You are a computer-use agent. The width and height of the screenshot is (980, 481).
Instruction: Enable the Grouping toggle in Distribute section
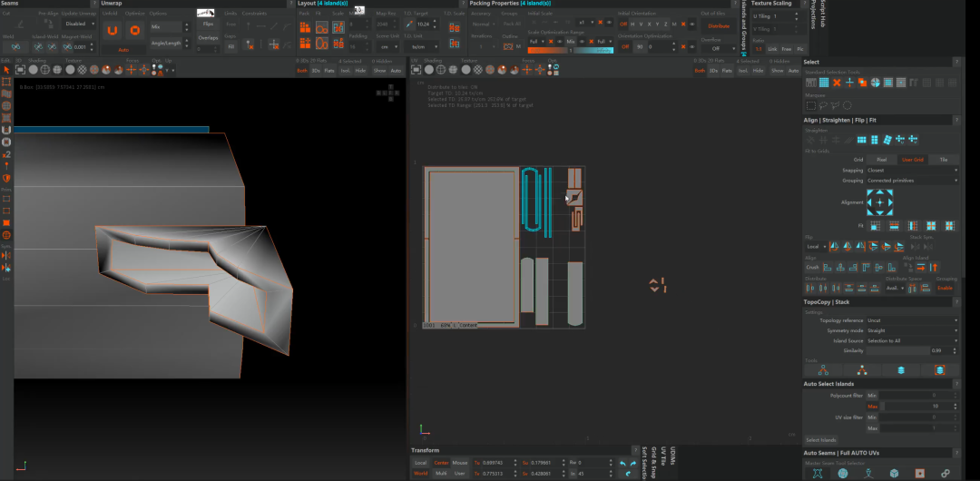click(945, 288)
